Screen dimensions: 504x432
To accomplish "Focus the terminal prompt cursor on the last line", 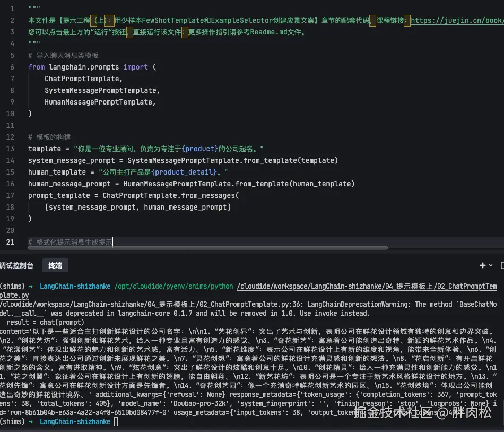I will click(116, 421).
